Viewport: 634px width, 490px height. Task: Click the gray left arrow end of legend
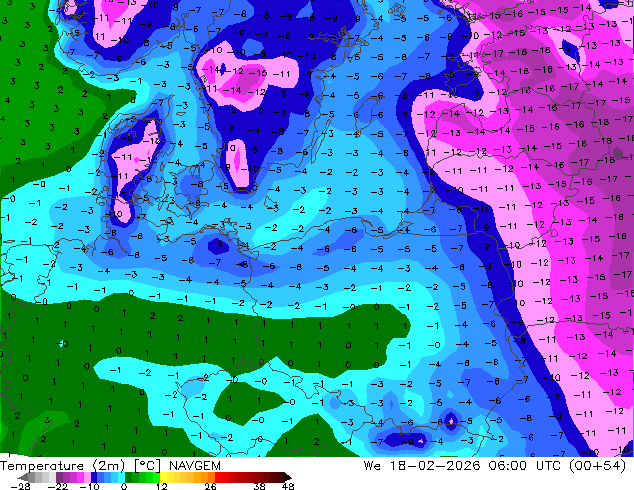coord(23,477)
